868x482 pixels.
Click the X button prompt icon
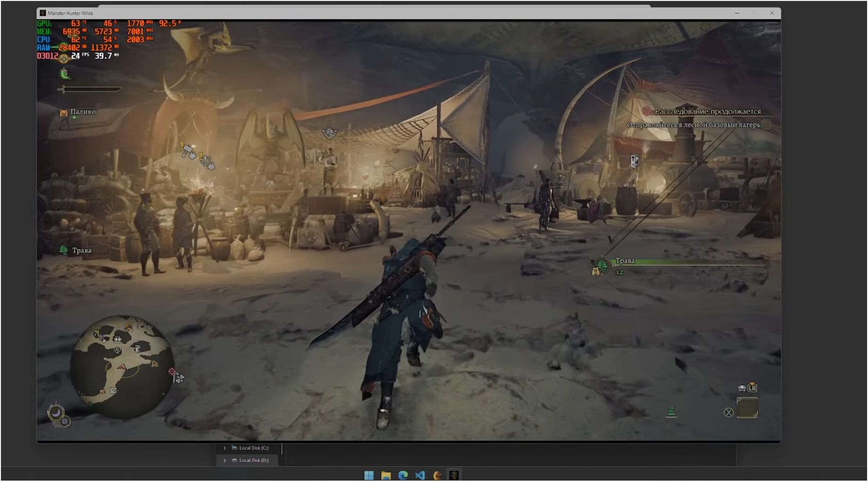[729, 413]
